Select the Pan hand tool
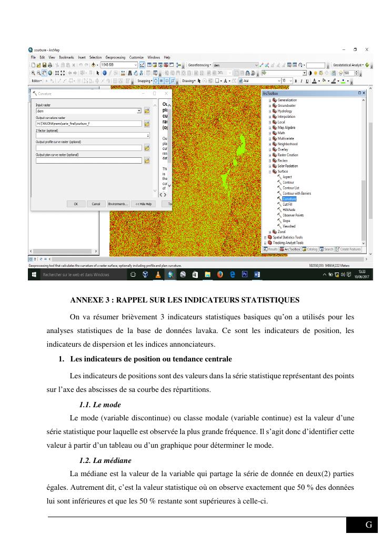This screenshot has width=392, height=554. click(44, 73)
